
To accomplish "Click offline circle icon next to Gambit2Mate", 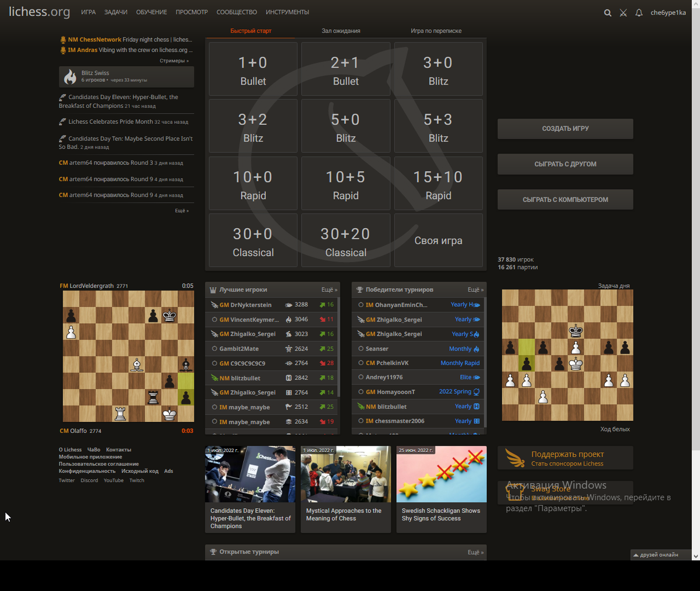I will pyautogui.click(x=215, y=349).
